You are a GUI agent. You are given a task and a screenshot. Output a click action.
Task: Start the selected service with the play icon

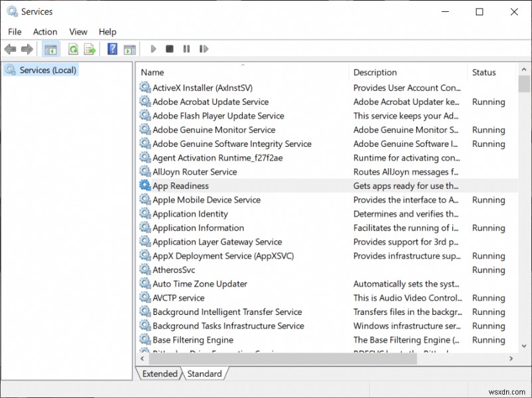pos(153,49)
